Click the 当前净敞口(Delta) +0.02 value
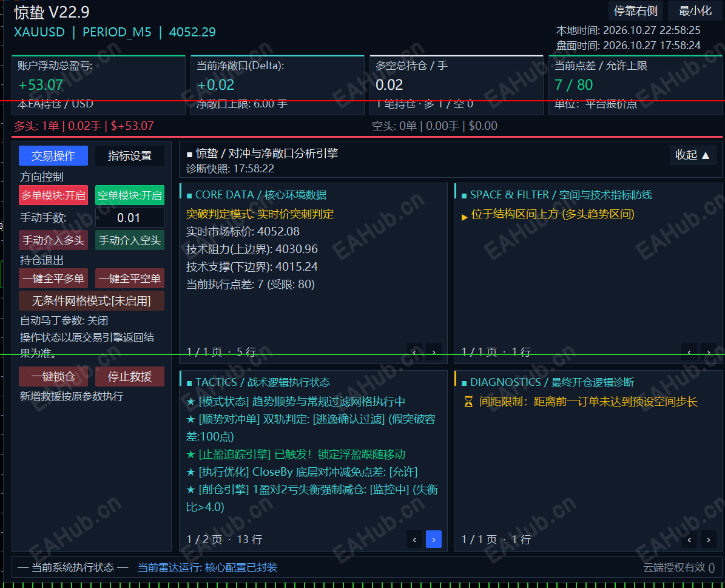 pos(215,85)
